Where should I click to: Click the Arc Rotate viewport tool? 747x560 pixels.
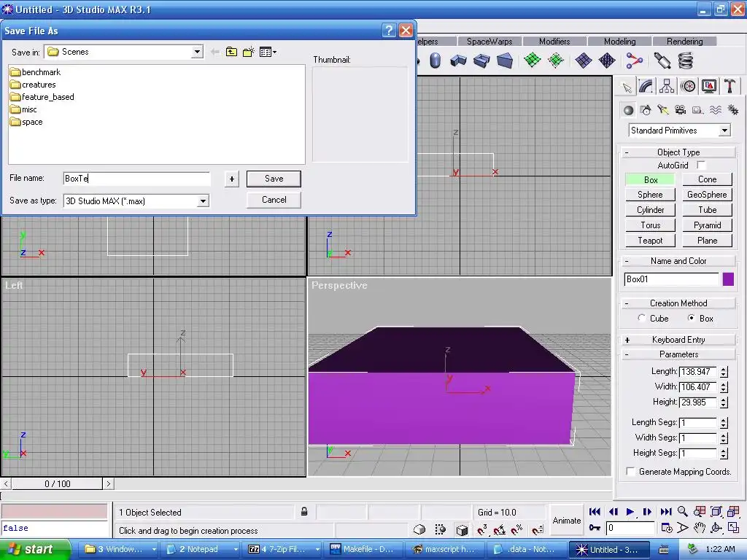(x=716, y=528)
